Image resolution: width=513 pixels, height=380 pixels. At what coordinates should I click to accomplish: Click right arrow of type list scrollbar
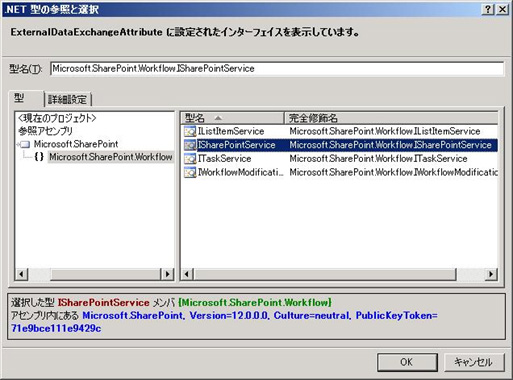pyautogui.click(x=491, y=274)
